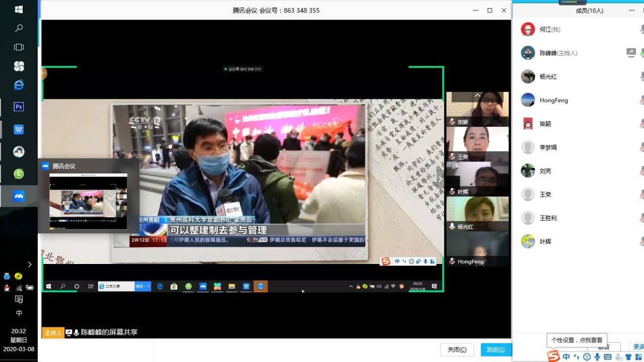Image resolution: width=644 pixels, height=362 pixels.
Task: Toggle the muted microphone for 叶辉
Action: [x=642, y=241]
